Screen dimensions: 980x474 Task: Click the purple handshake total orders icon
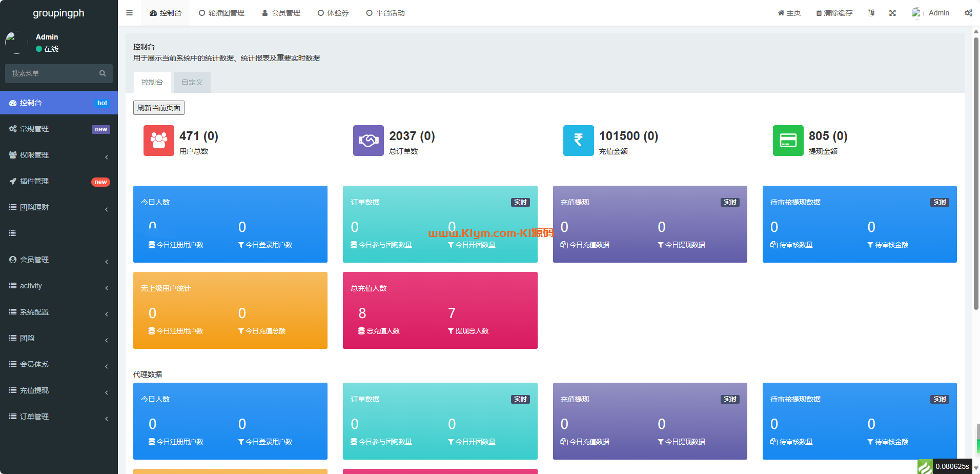click(x=368, y=140)
